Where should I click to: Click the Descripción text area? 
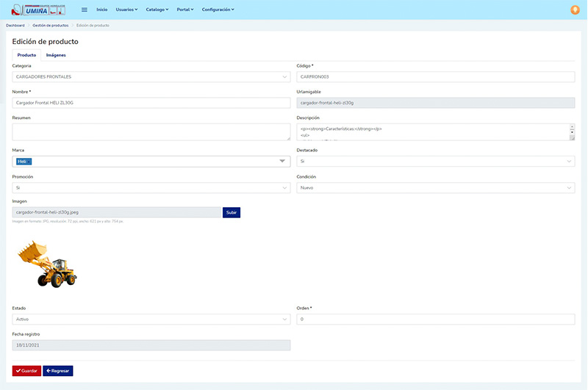pos(435,132)
